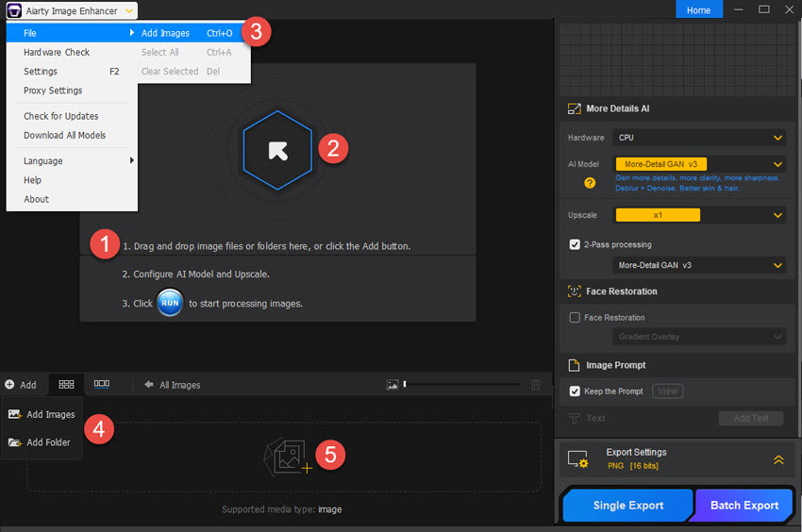This screenshot has height=532, width=802.
Task: Click the Home tab button
Action: [x=698, y=10]
